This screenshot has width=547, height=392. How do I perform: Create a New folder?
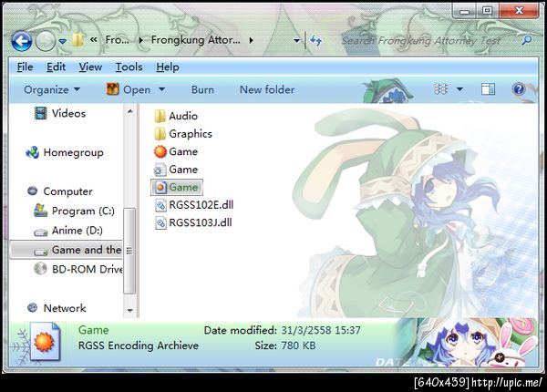[x=267, y=89]
